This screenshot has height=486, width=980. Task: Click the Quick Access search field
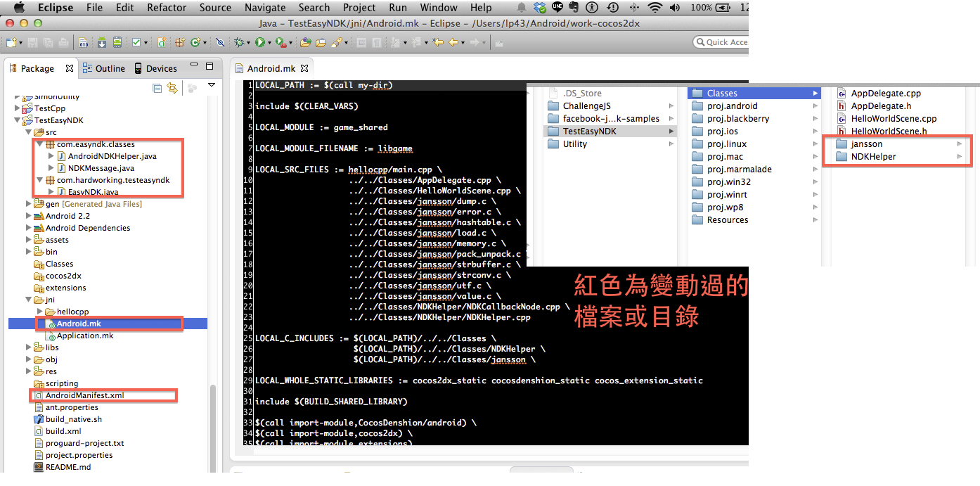[721, 42]
